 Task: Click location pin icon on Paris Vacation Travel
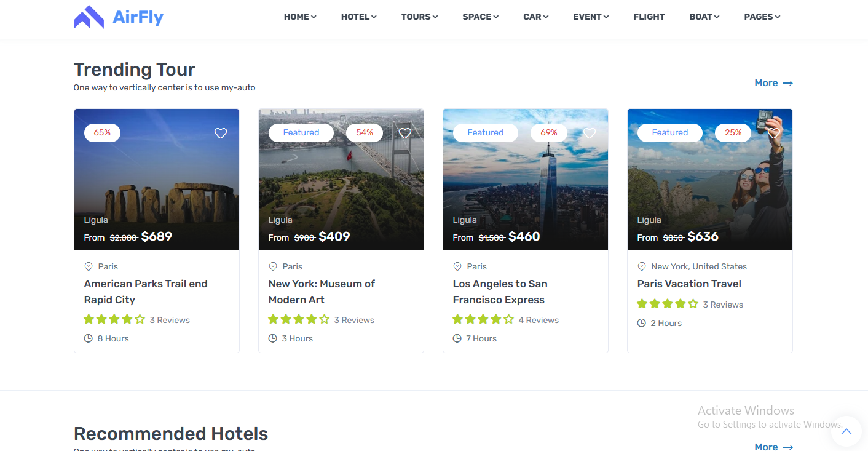click(x=642, y=266)
